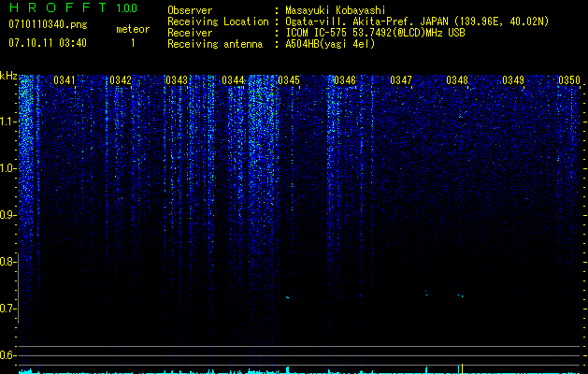
Task: Click the 1.0 kHz axis label
Action: 7,168
